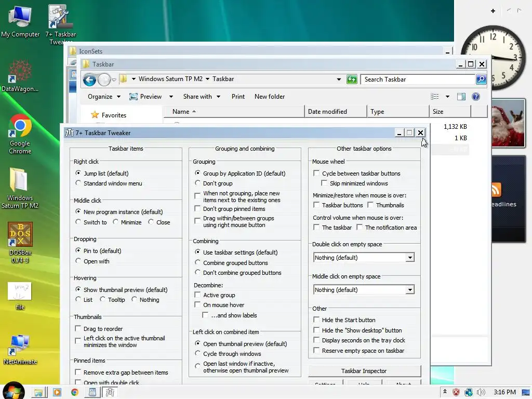Viewport: 532px width, 399px height.
Task: Launch Google Chrome from desktop
Action: 20,134
